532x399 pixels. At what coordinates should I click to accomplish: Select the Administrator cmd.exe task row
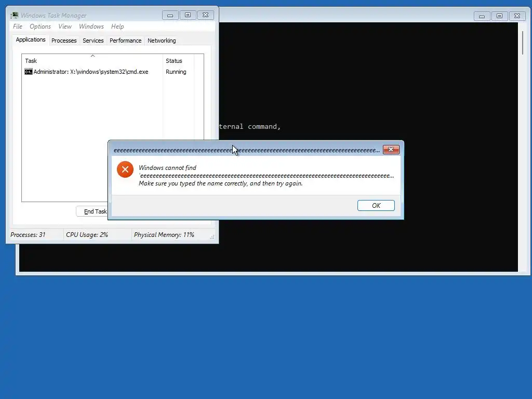point(108,72)
